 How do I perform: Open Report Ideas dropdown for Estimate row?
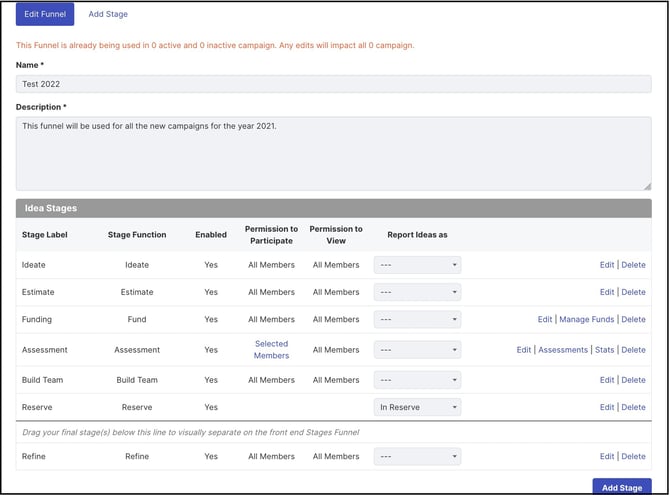pos(417,292)
